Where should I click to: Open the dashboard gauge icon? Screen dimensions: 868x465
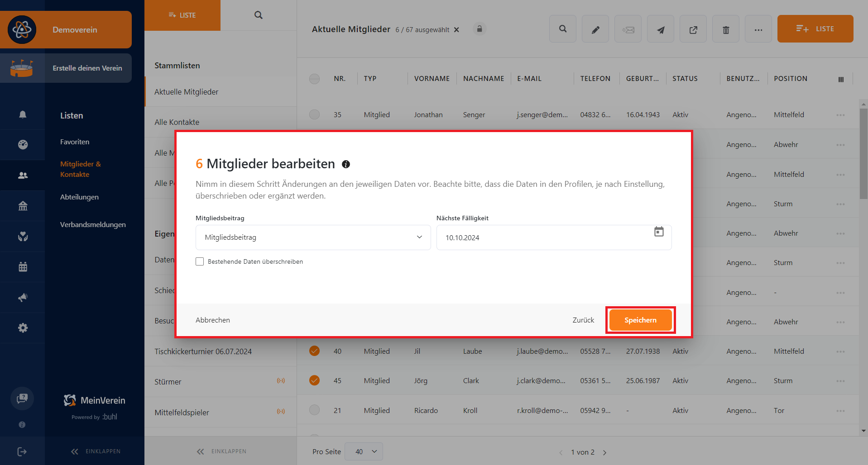tap(23, 145)
